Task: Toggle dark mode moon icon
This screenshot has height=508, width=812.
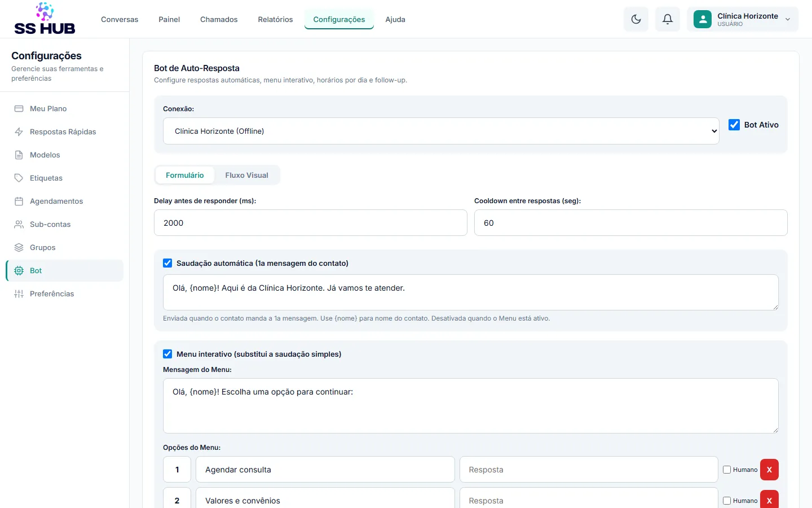Action: click(636, 19)
